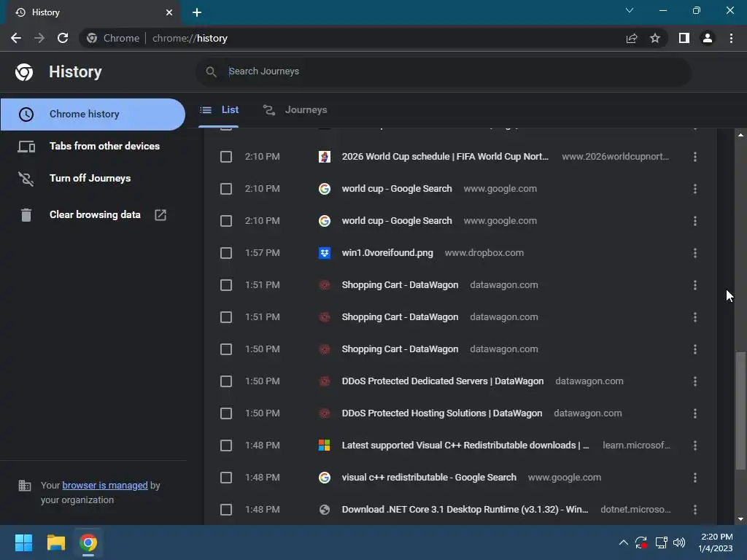Tick the visual c++ redistributable Google Search checkbox
This screenshot has height=560, width=747.
pos(226,478)
